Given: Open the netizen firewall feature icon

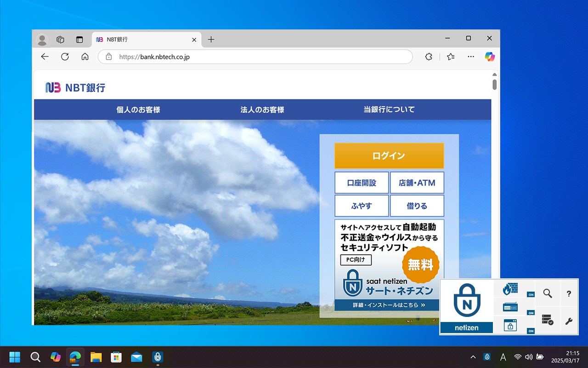Looking at the screenshot, I should (x=510, y=289).
